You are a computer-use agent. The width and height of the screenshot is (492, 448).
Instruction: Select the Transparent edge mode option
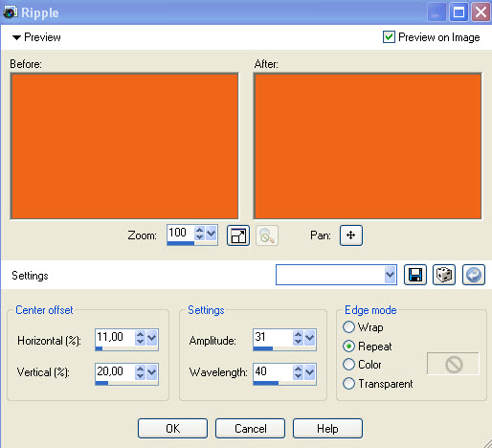[x=348, y=384]
